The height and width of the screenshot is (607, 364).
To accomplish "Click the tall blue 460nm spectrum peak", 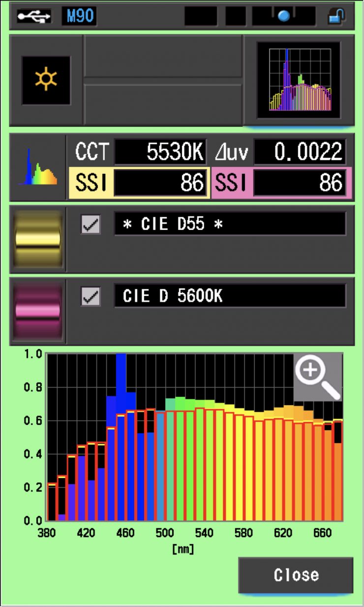I will (x=121, y=374).
